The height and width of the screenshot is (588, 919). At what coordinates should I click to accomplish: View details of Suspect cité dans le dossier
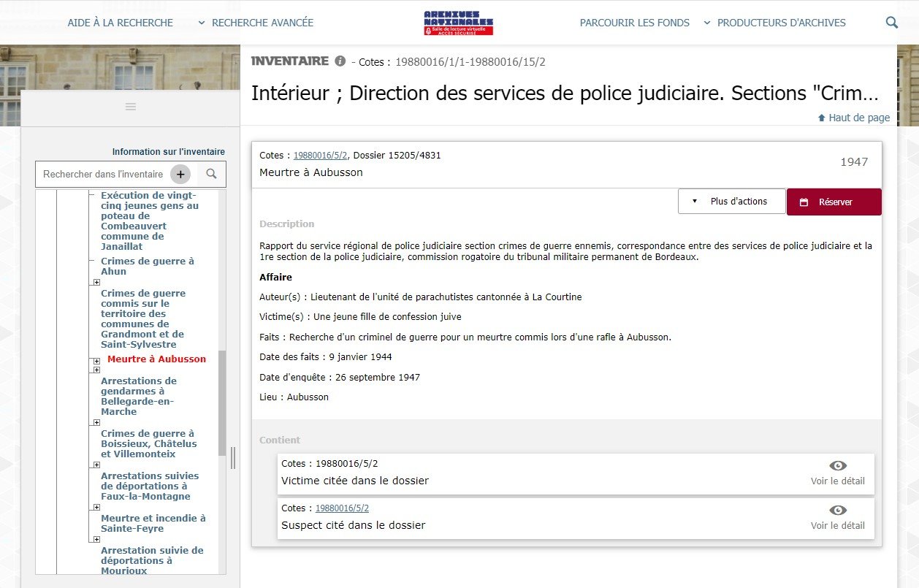pos(837,517)
